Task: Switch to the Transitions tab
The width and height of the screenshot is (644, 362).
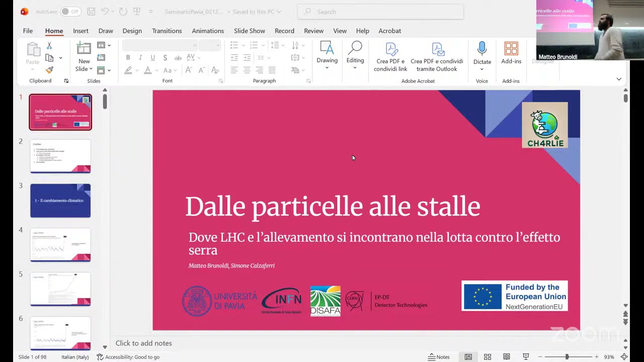Action: coord(167,31)
